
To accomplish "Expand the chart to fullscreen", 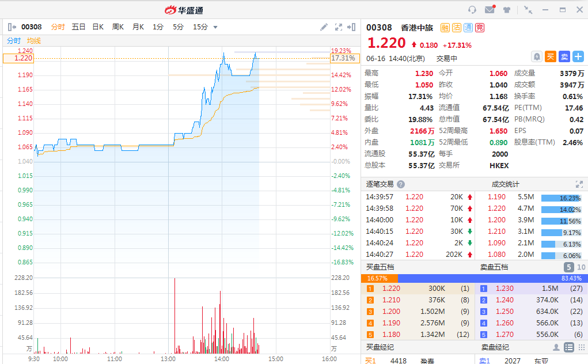I will coord(338,27).
